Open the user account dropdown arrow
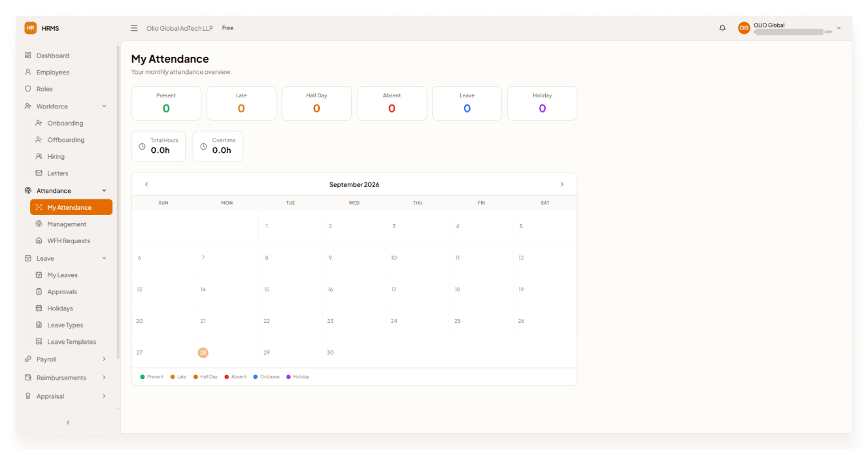 [839, 28]
